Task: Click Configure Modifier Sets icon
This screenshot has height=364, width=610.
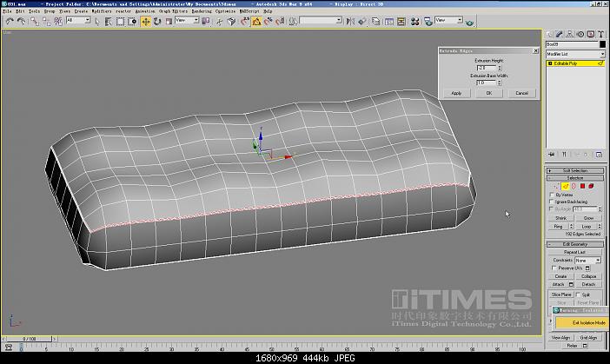Action: 599,155
